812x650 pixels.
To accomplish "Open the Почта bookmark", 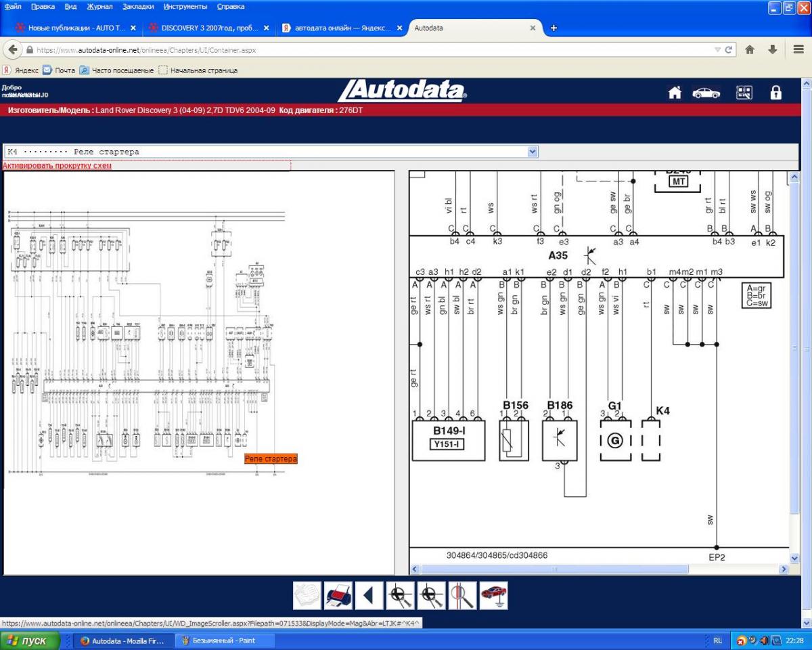I will coord(59,70).
